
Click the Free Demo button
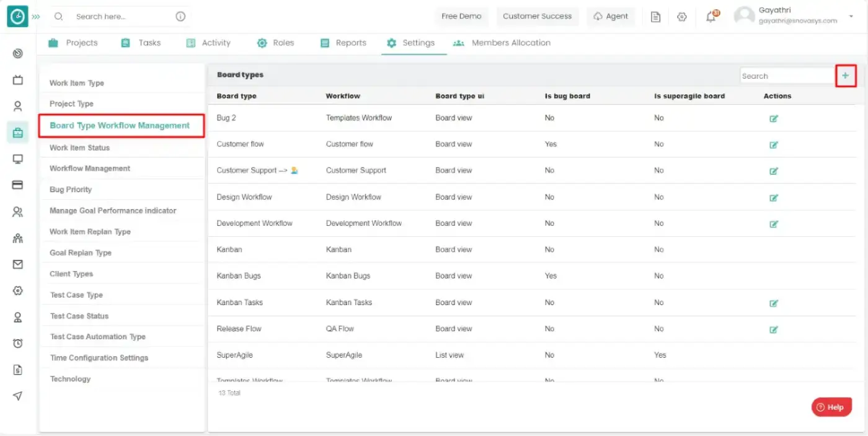tap(461, 17)
